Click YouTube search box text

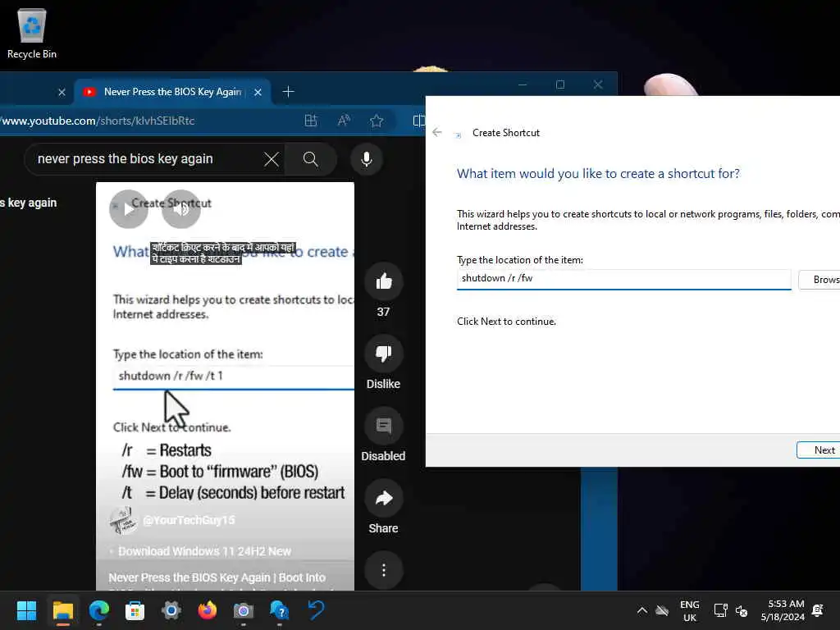point(126,159)
